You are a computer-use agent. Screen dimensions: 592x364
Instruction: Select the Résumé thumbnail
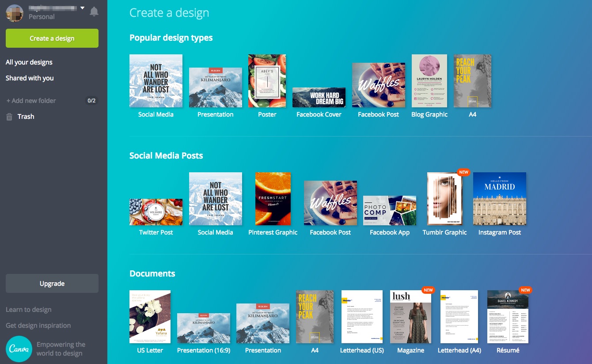pyautogui.click(x=508, y=317)
